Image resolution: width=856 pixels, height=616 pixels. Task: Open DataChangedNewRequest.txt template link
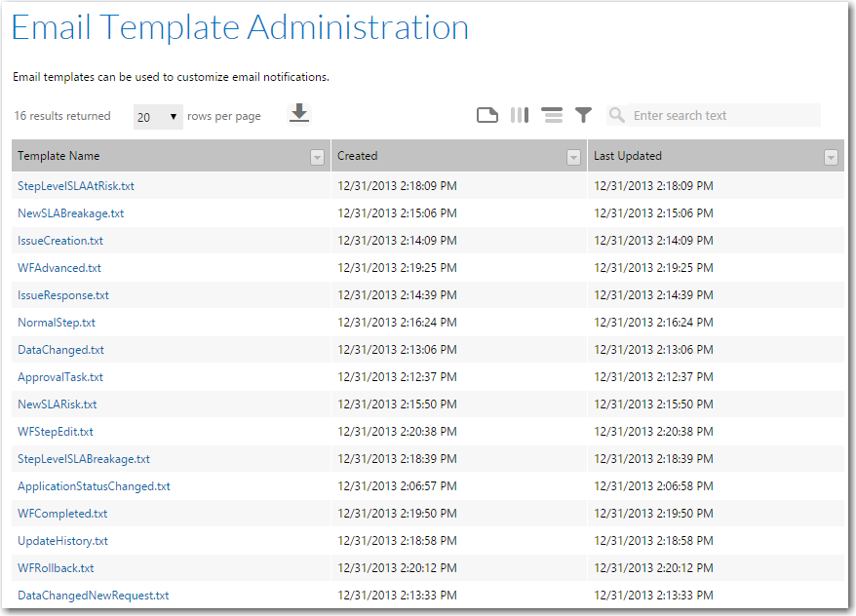[x=94, y=596]
